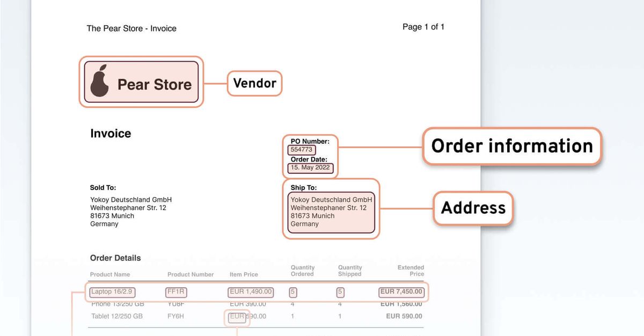Click the "Order Details" section heading
This screenshot has height=336, width=644.
point(115,258)
